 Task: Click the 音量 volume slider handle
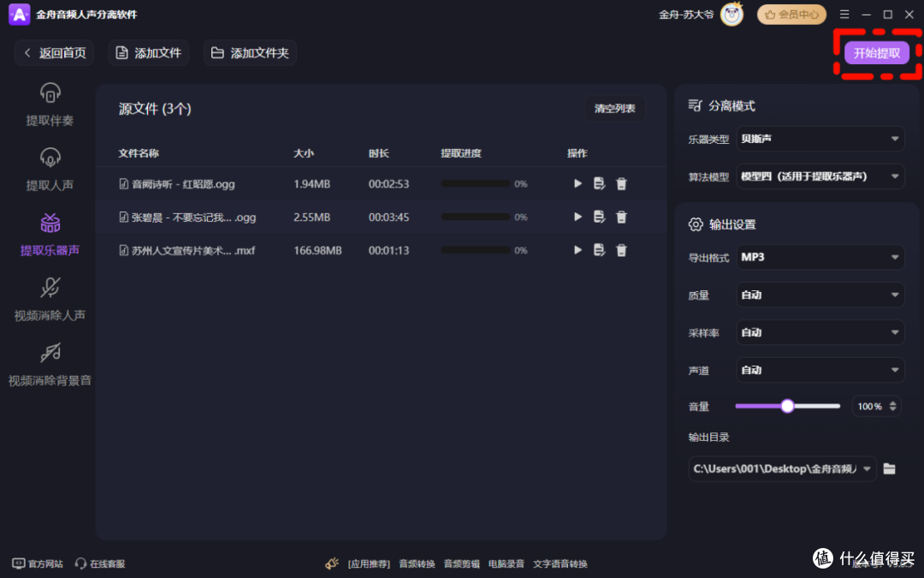click(x=787, y=406)
